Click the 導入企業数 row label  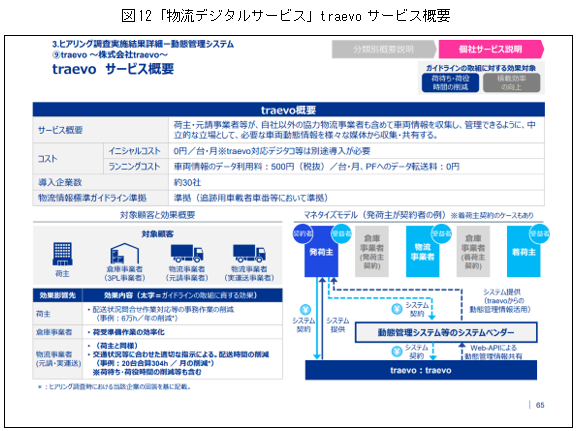tap(60, 182)
